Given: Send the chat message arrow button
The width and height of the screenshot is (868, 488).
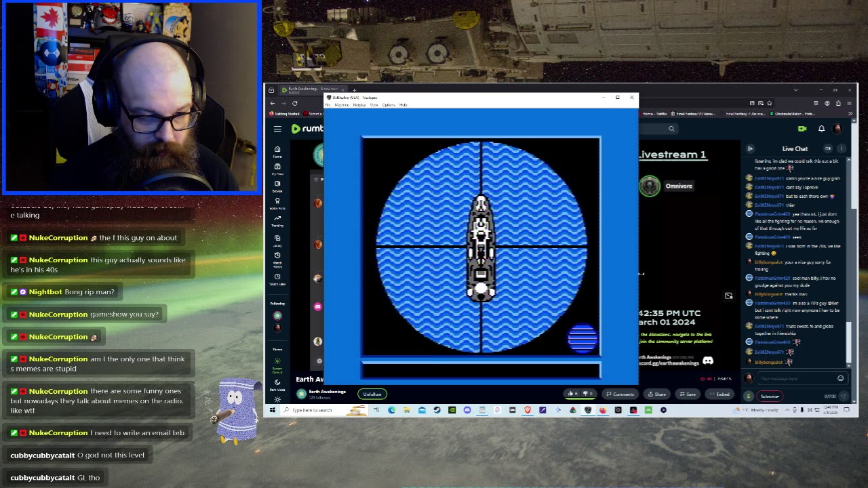Looking at the screenshot, I should [x=843, y=396].
